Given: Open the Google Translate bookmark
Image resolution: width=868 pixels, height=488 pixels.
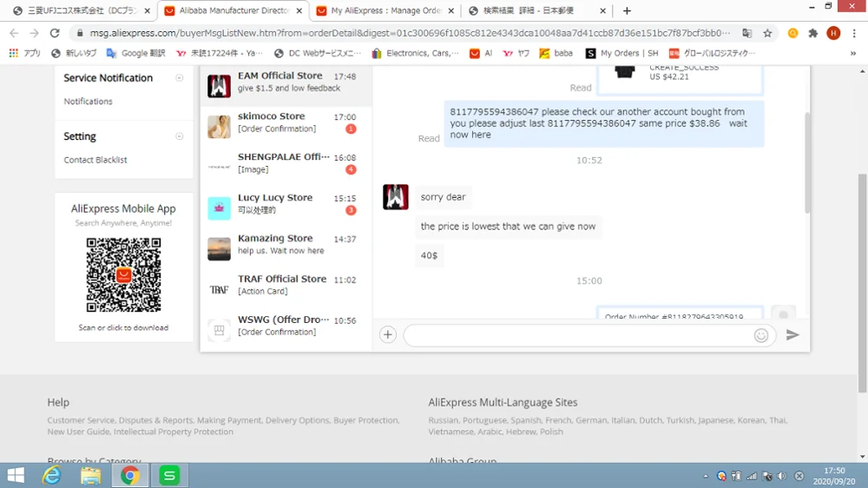Looking at the screenshot, I should [135, 53].
